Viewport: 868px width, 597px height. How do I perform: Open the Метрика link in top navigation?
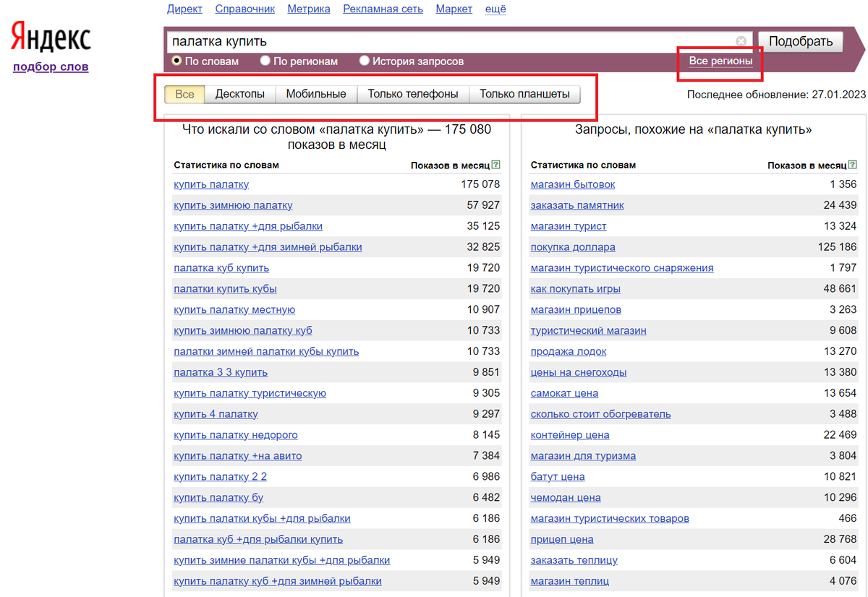[309, 9]
